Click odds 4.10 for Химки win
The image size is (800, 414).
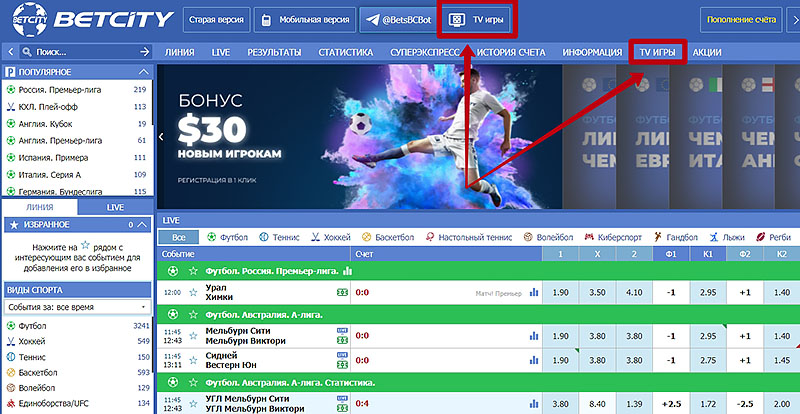pyautogui.click(x=634, y=293)
